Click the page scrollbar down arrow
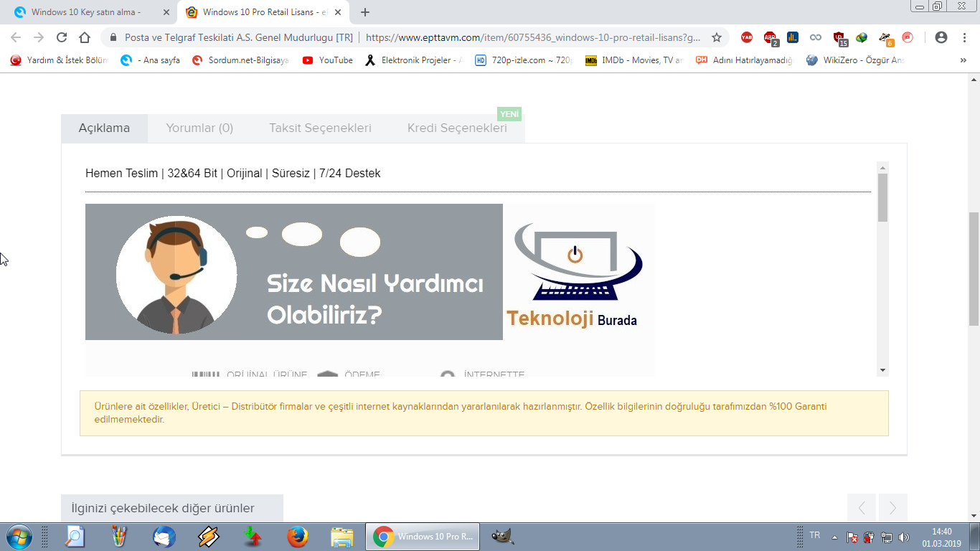The width and height of the screenshot is (980, 551). (x=974, y=514)
